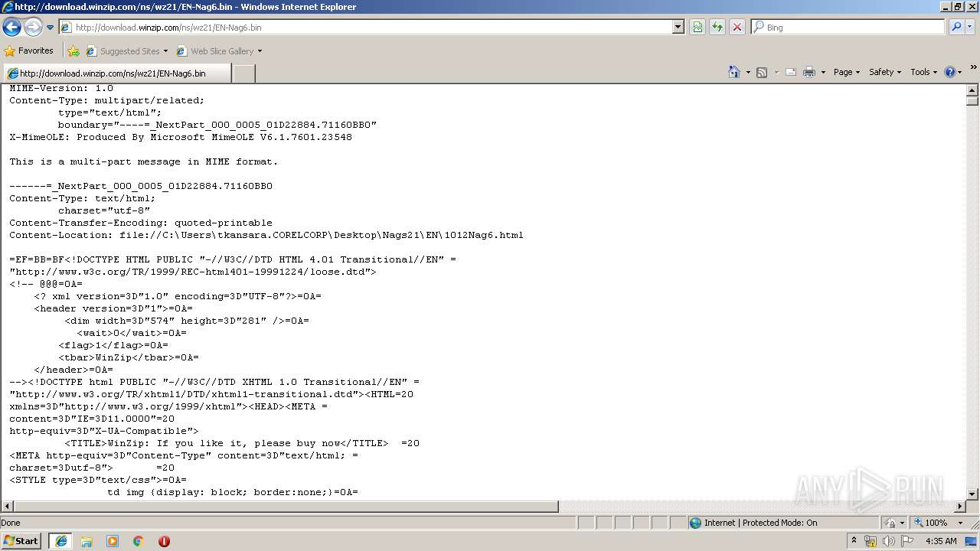
Task: Click the magnifier search button
Action: click(x=955, y=27)
